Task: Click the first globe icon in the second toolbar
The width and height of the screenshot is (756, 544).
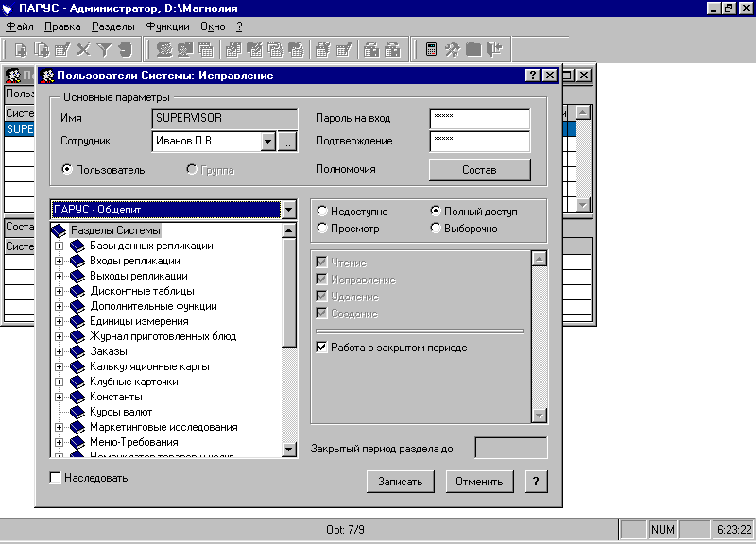Action: [163, 50]
